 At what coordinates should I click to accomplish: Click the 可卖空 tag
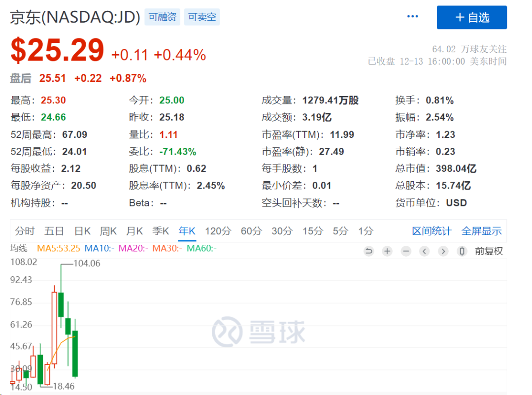tap(202, 17)
